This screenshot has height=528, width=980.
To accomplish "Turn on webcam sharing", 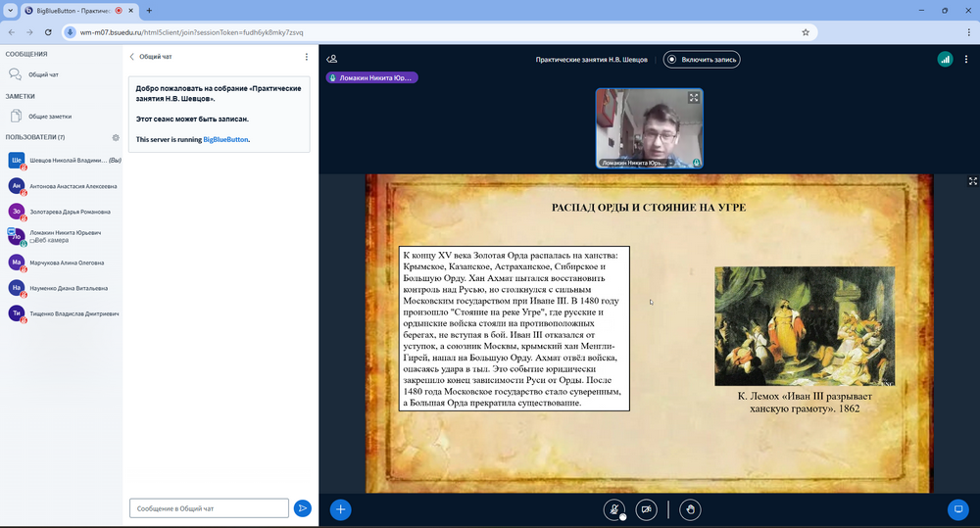I will 646,508.
